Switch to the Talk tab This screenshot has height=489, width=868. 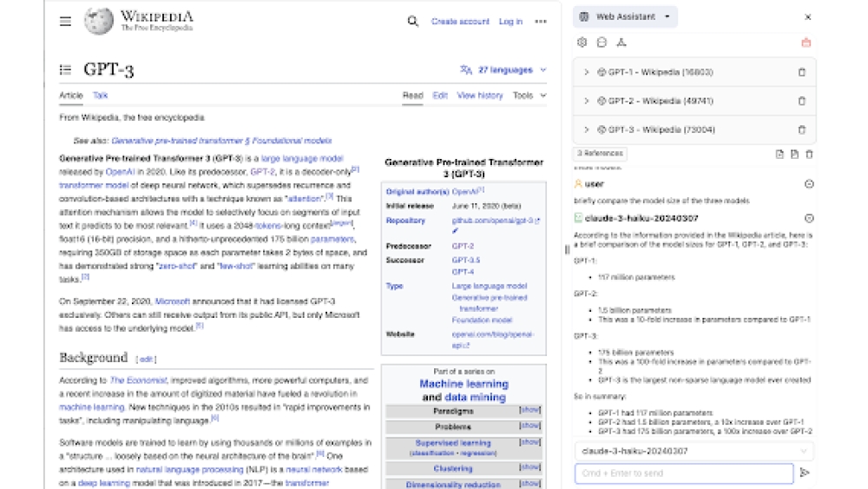(100, 96)
